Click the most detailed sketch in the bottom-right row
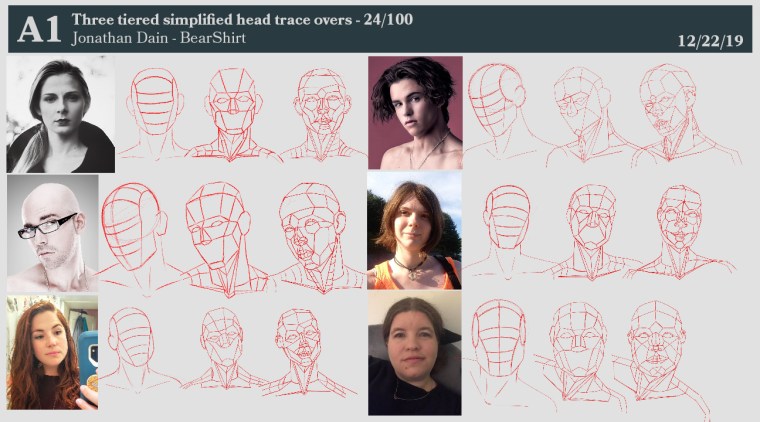Image resolution: width=760 pixels, height=422 pixels. 655,350
